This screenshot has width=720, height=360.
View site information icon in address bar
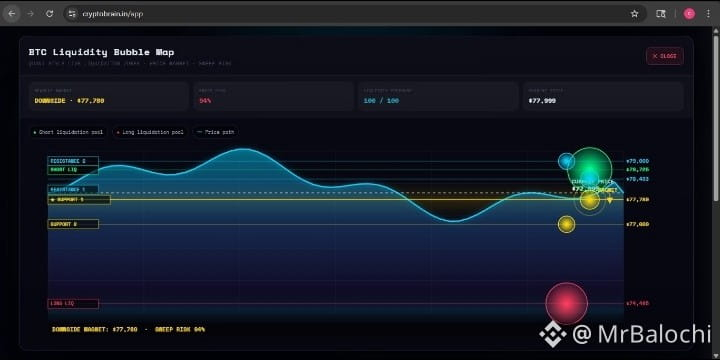(72, 14)
